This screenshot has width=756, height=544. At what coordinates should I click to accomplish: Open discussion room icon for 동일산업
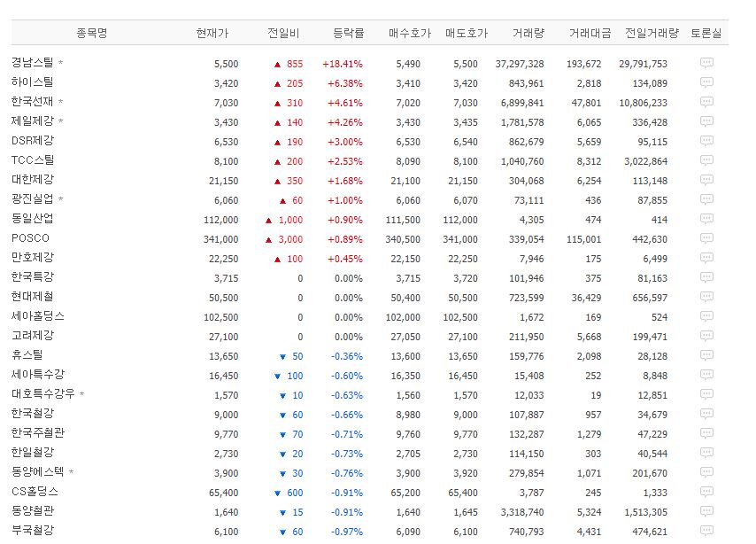point(706,219)
